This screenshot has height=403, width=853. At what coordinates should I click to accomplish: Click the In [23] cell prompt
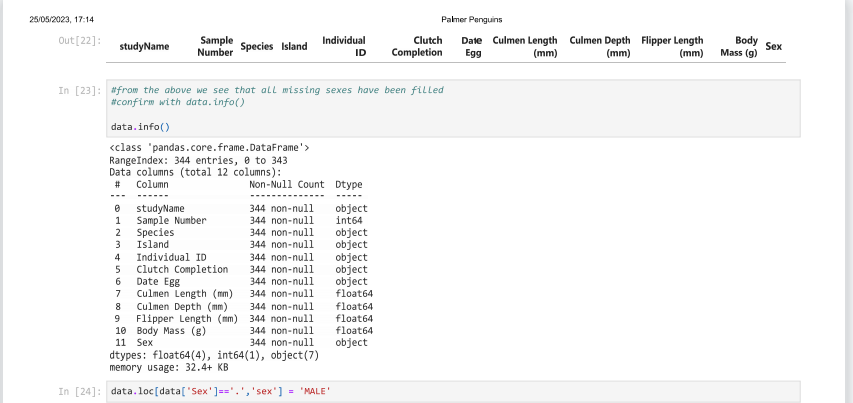(x=79, y=90)
